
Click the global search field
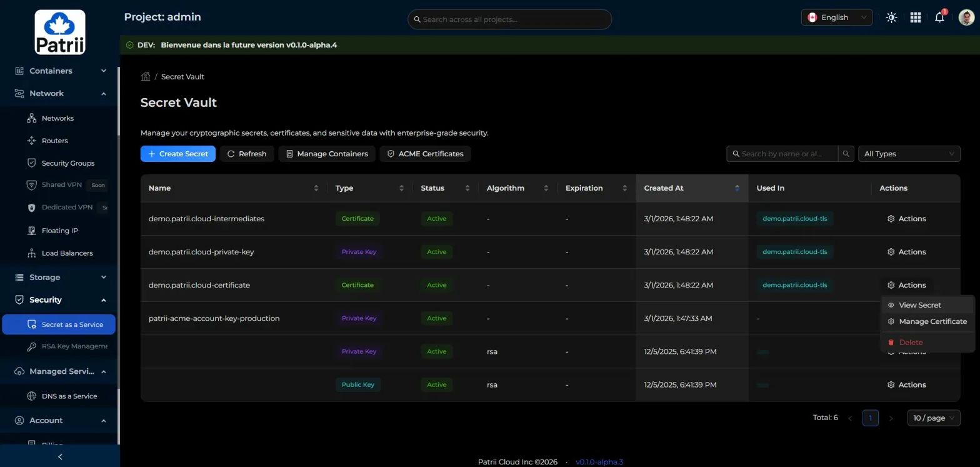tap(509, 19)
